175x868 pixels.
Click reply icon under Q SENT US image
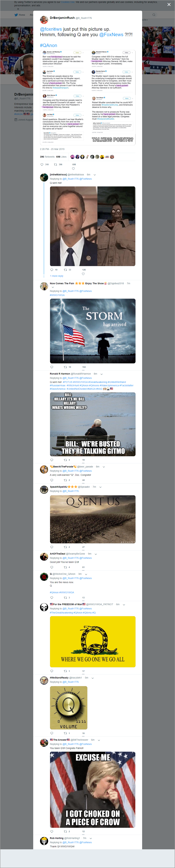52,547
